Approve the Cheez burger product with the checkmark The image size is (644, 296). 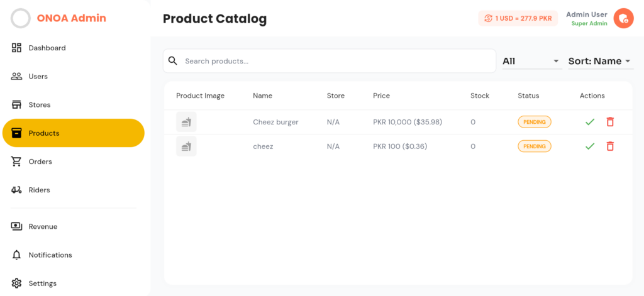(590, 122)
